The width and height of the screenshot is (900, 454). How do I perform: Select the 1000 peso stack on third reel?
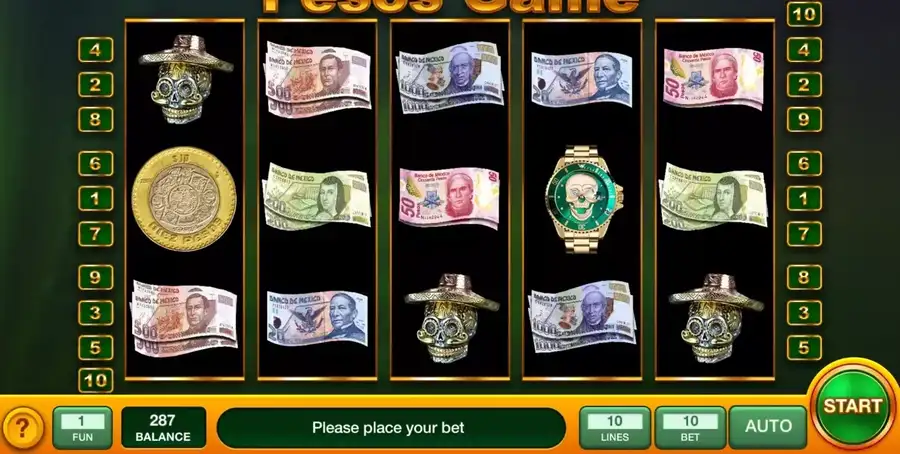(x=451, y=77)
